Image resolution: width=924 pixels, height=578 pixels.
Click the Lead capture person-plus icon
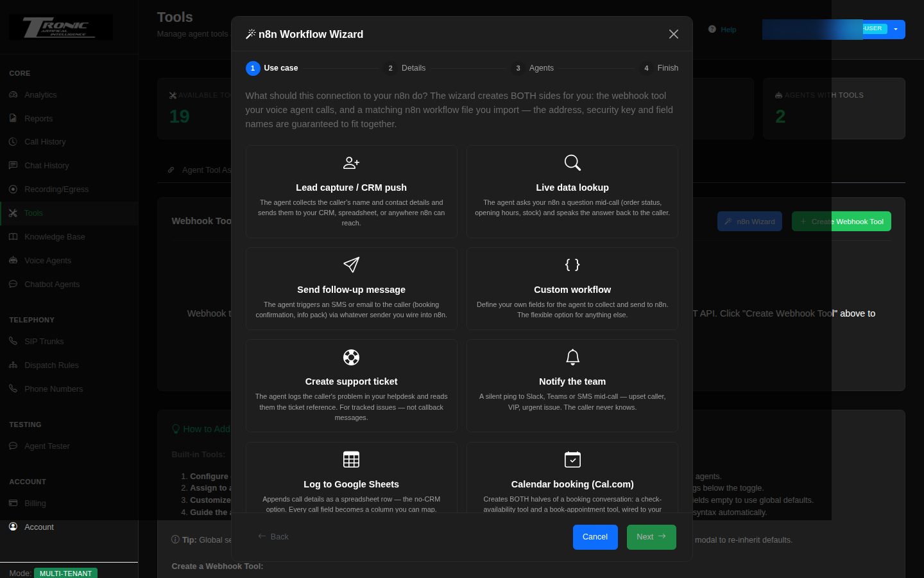[351, 163]
